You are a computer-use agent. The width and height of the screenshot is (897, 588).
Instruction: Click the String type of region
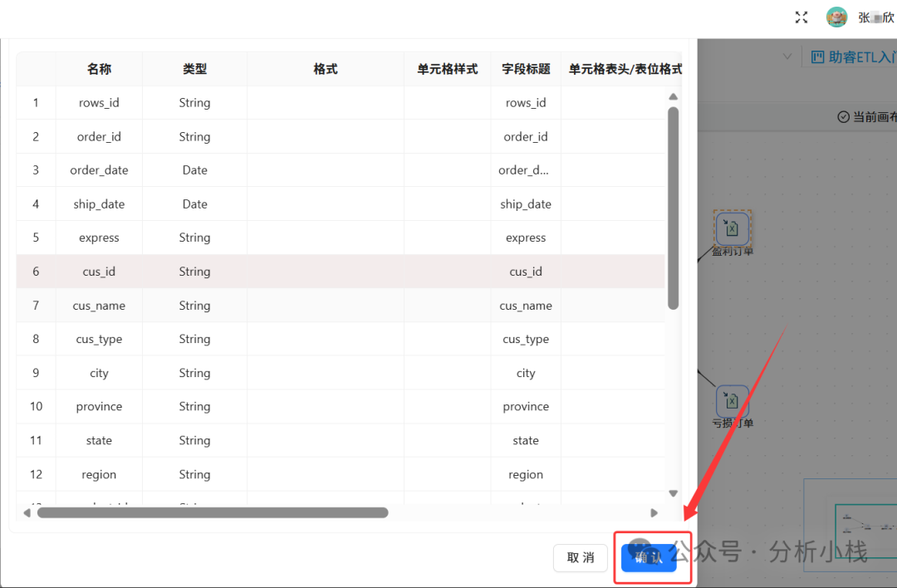pos(194,474)
